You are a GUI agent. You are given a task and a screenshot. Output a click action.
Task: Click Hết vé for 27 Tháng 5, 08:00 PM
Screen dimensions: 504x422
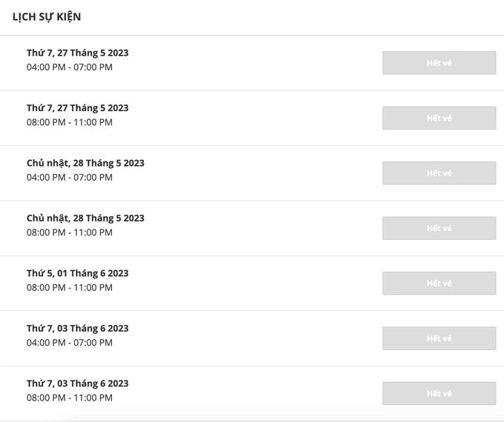pos(439,118)
